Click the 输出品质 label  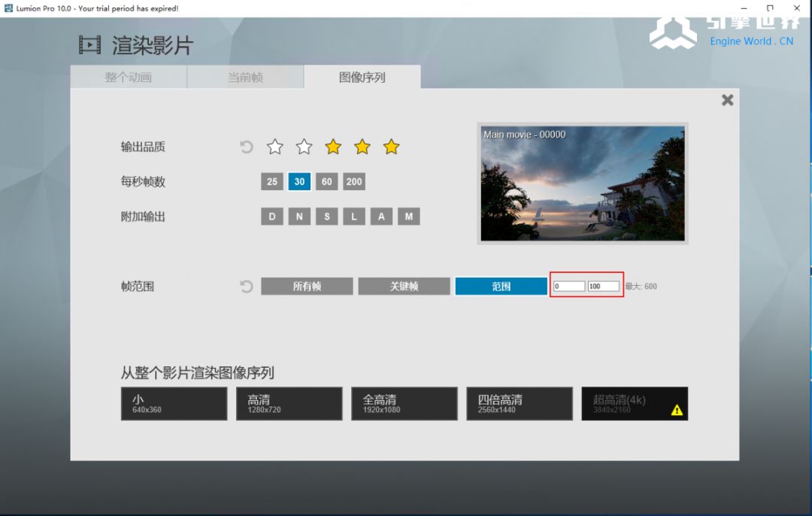pos(143,147)
